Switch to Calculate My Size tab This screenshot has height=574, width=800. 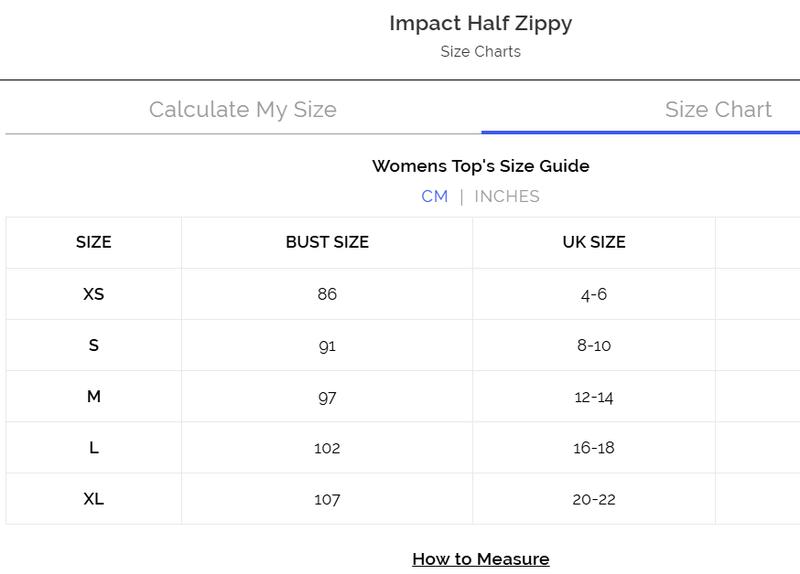click(242, 109)
